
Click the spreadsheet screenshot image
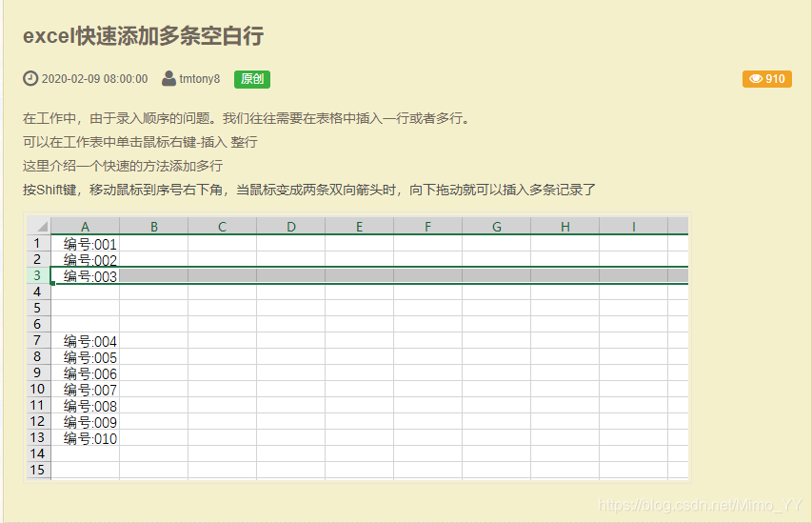[357, 348]
